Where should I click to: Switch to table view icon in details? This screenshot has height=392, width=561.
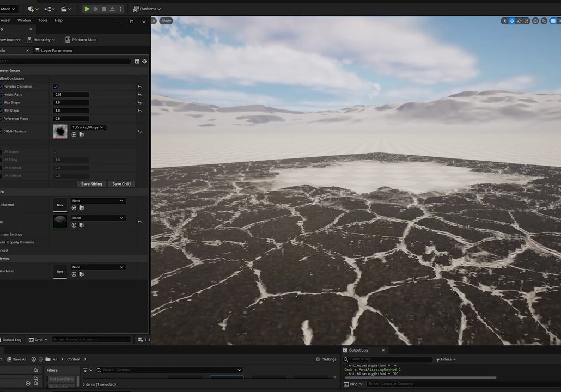pyautogui.click(x=137, y=61)
